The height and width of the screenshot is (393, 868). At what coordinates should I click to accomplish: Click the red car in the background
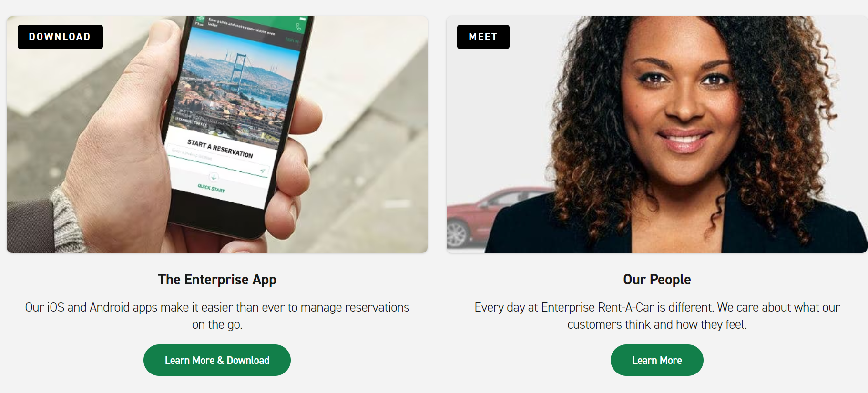[x=496, y=217]
